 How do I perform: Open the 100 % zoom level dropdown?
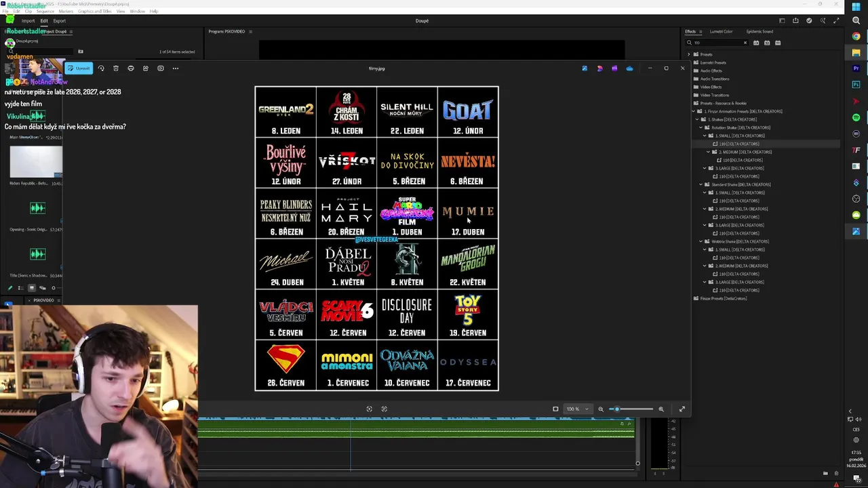pyautogui.click(x=578, y=409)
